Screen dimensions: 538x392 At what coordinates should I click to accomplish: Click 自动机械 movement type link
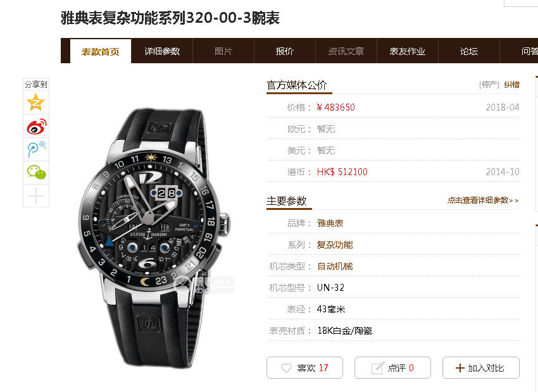(x=335, y=266)
